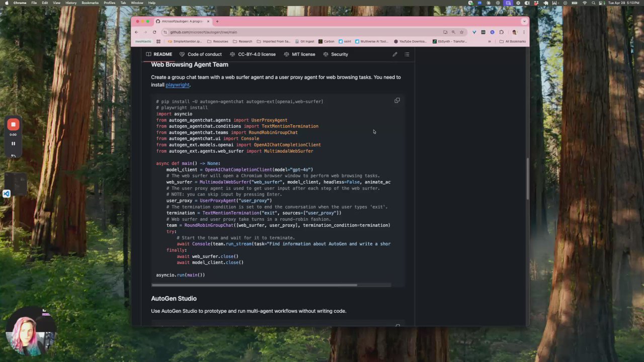
Task: Switch to the Security tab
Action: (x=336, y=54)
